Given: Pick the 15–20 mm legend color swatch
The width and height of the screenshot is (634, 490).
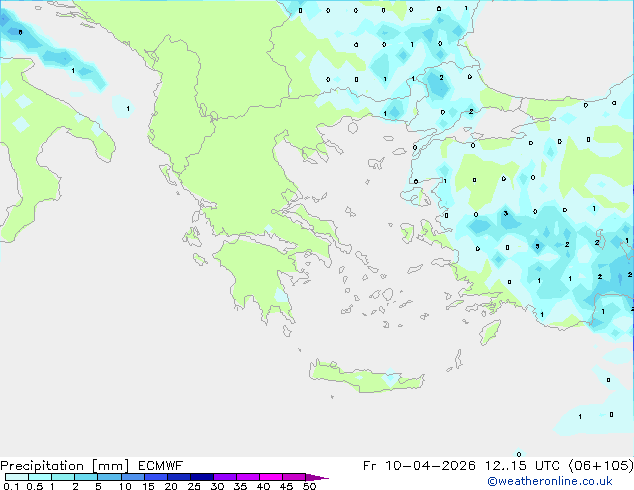Looking at the screenshot, I should point(156,477).
